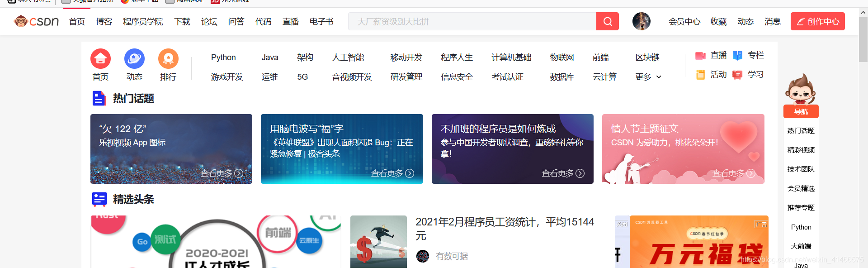Click arrow circle on 不加班的程序员 card
868x268 pixels.
[x=580, y=173]
